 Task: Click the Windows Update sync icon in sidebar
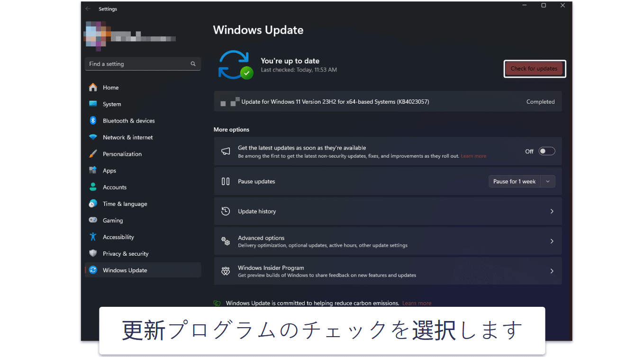pyautogui.click(x=93, y=270)
